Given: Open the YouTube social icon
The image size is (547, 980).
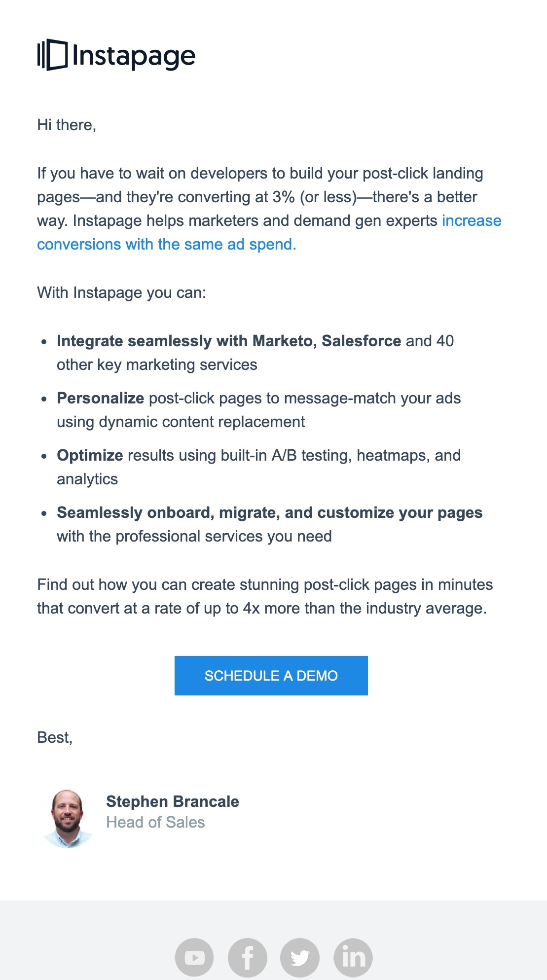Looking at the screenshot, I should click(x=194, y=957).
